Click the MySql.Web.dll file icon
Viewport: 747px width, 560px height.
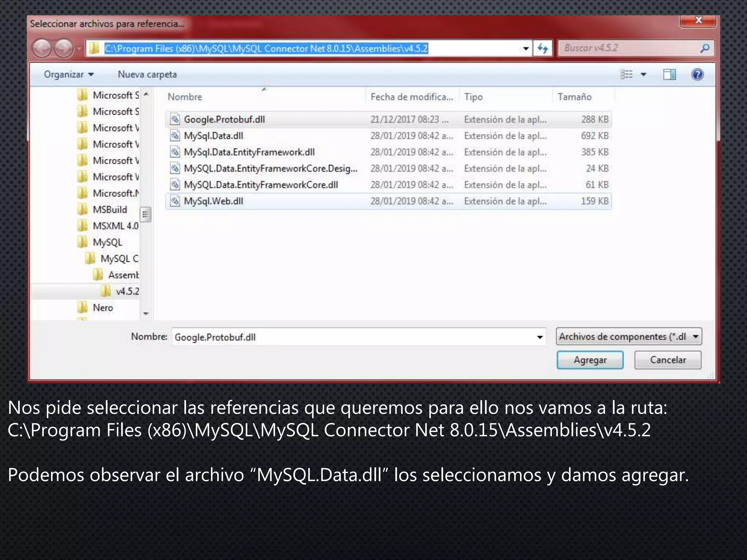coord(175,201)
